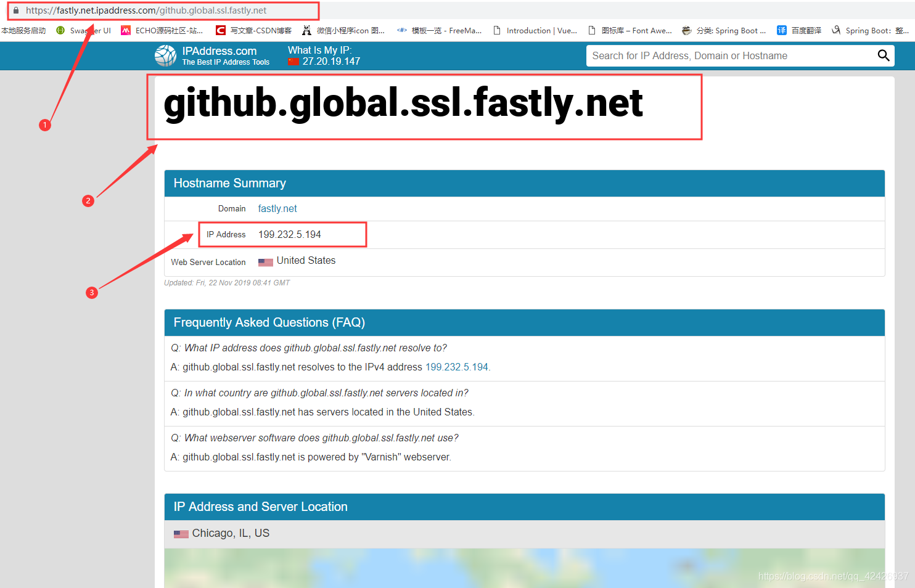915x588 pixels.
Task: Click the Hostname Summary section header
Action: point(525,184)
